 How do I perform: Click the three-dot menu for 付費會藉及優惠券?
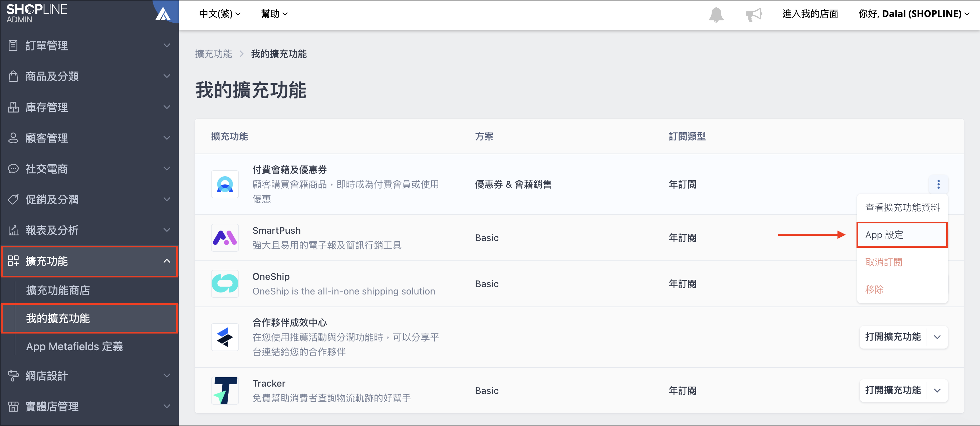click(x=938, y=184)
